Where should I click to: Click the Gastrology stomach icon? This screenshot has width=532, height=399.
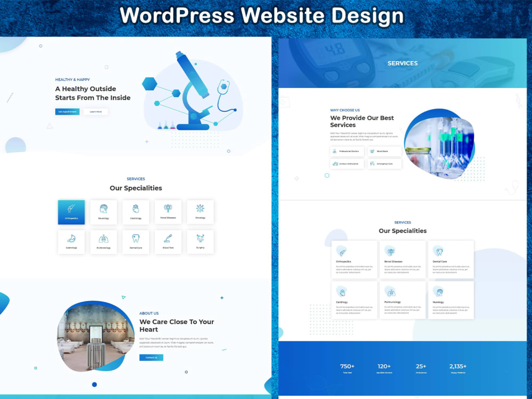[x=71, y=238]
